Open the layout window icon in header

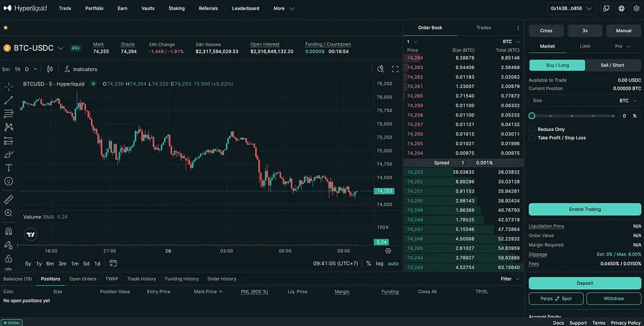[607, 8]
